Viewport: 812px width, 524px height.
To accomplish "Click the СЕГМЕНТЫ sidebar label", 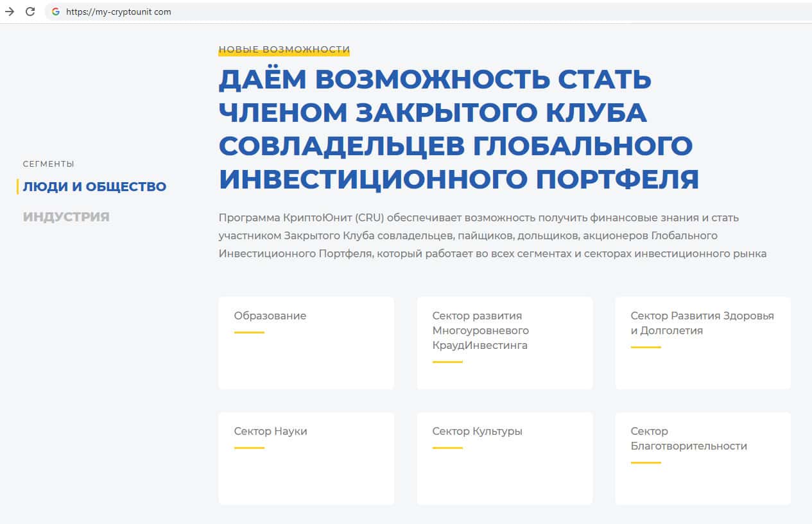I will 48,164.
